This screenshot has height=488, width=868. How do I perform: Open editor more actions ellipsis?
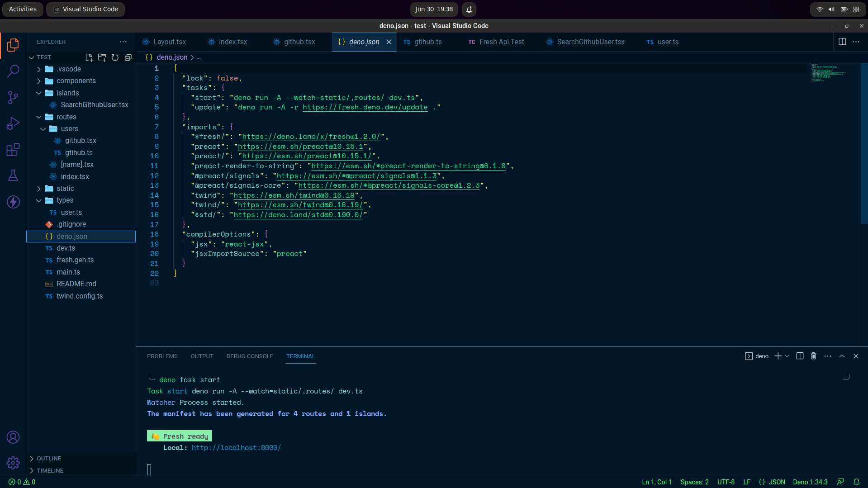point(856,42)
